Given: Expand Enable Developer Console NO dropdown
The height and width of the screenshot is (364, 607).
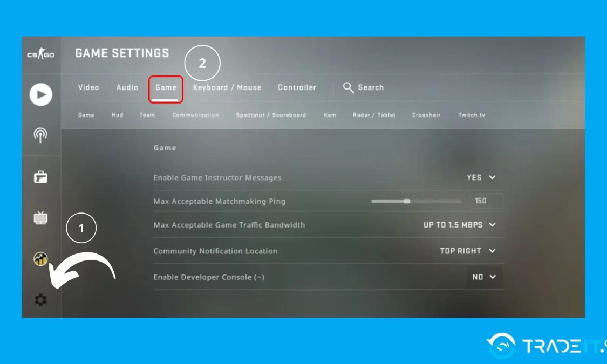Looking at the screenshot, I should tap(485, 277).
